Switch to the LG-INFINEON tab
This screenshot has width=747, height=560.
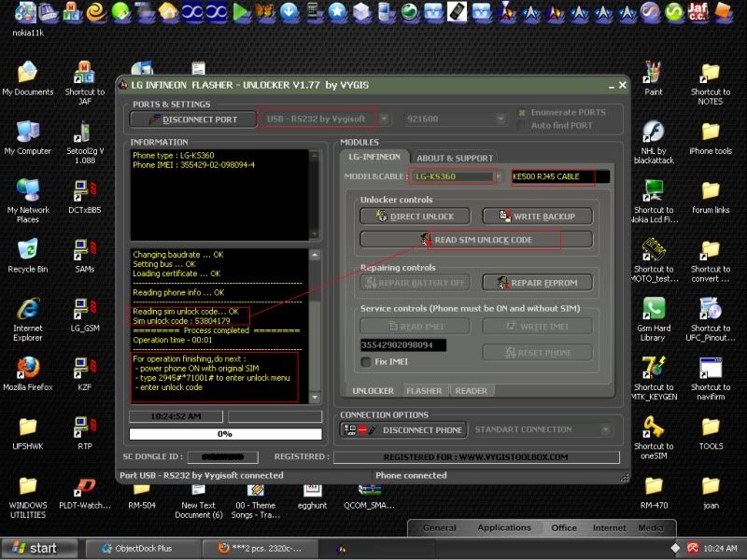click(x=374, y=157)
